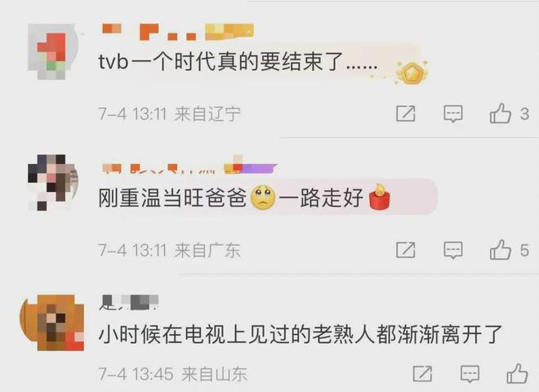Screen dimensions: 539x392
Task: Repost the 一路走好 comment from 广东
Action: point(406,250)
